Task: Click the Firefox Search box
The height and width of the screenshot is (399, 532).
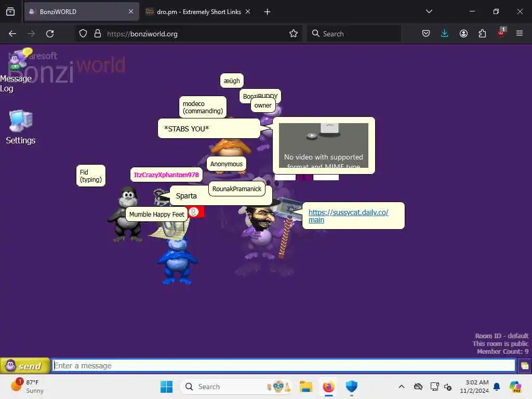Action: pyautogui.click(x=354, y=34)
